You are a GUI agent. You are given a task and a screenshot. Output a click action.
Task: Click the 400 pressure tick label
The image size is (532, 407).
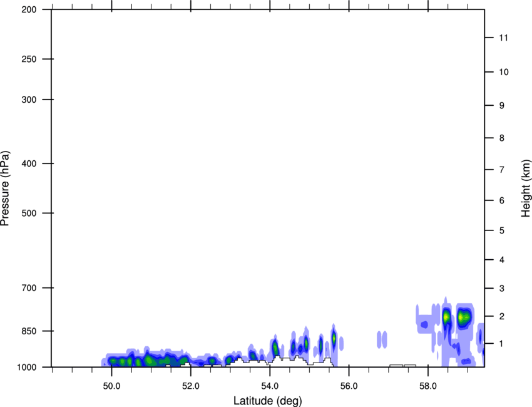coord(29,163)
